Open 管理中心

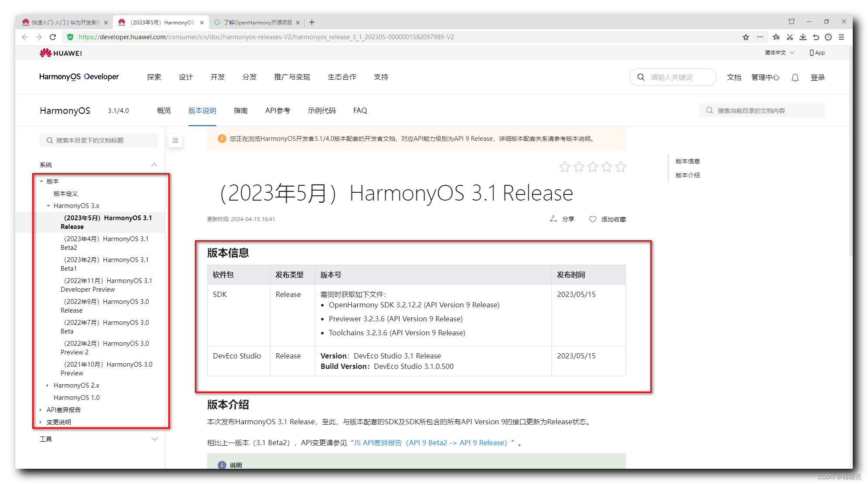tap(765, 78)
